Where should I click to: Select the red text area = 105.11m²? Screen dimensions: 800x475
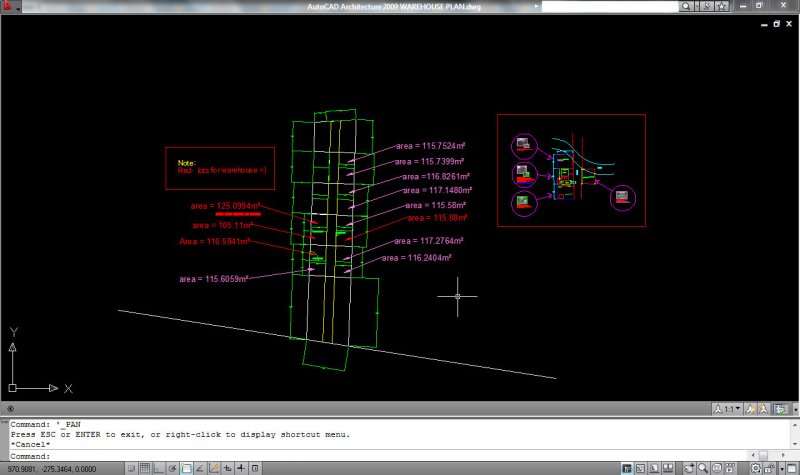point(223,225)
